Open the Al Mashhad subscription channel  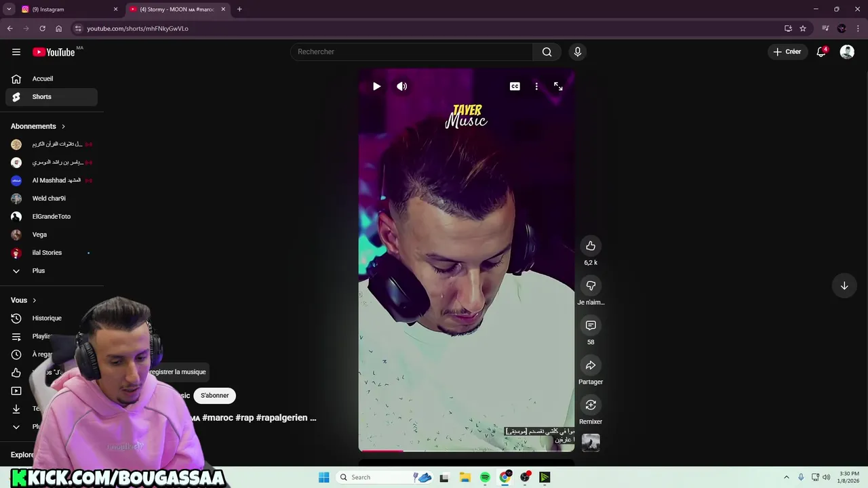(x=52, y=180)
